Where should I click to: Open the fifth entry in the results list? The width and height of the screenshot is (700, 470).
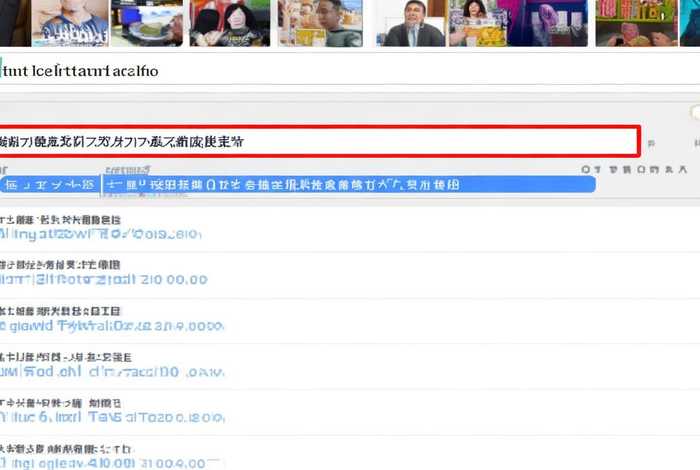point(100,410)
